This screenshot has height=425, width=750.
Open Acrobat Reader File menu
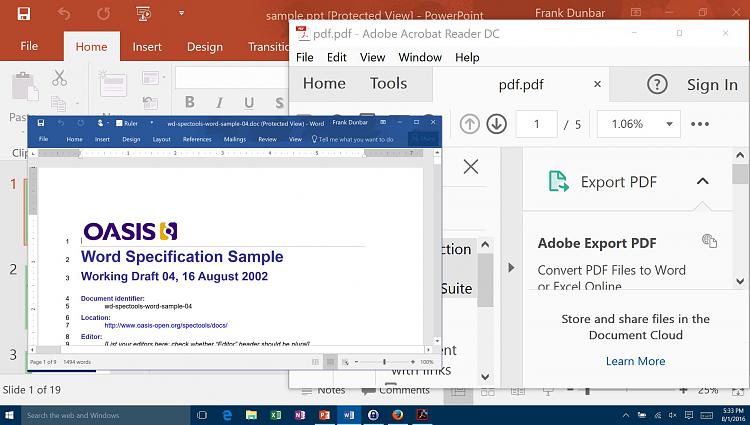pyautogui.click(x=305, y=57)
